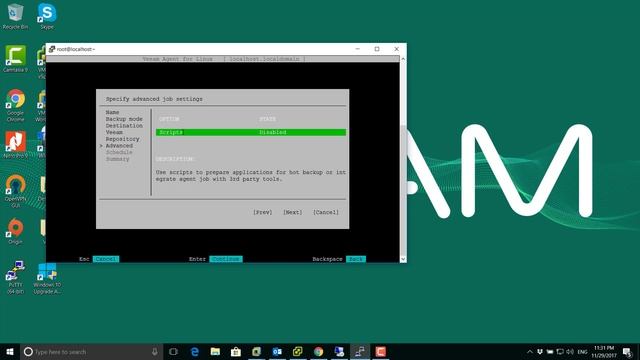
Task: Click the taskbar search box
Action: [x=91, y=351]
